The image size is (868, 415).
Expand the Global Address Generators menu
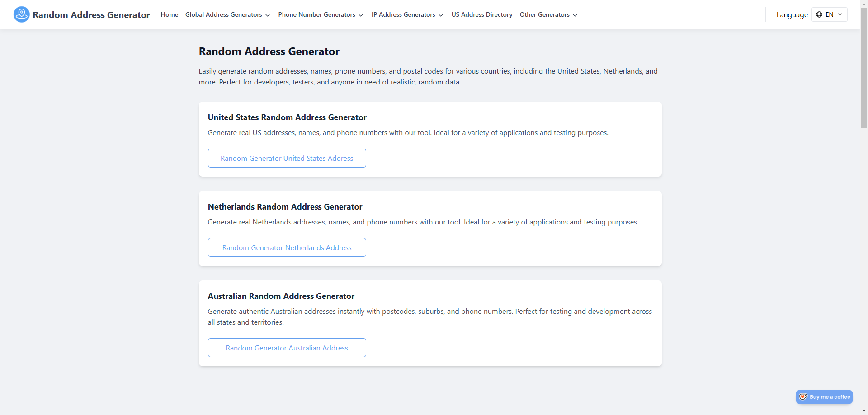click(x=227, y=14)
